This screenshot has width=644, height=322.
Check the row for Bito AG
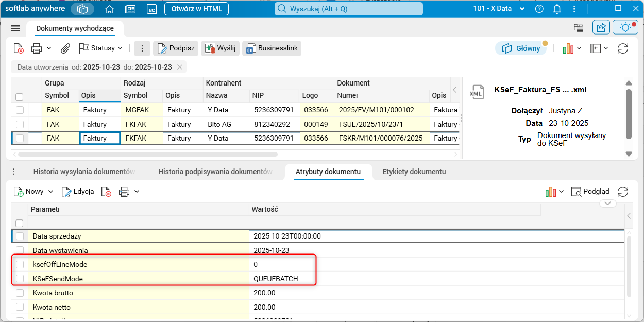pyautogui.click(x=19, y=124)
